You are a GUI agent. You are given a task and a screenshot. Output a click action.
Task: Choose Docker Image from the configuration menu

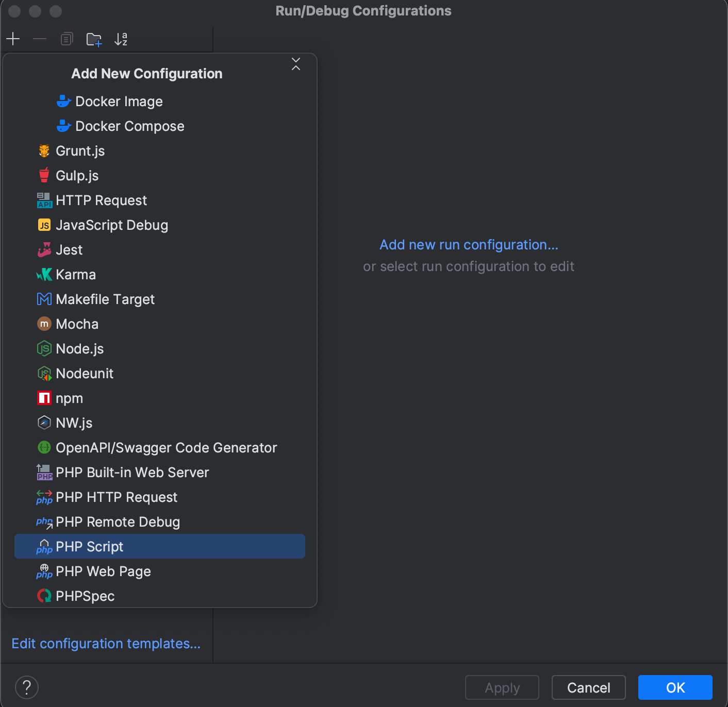pyautogui.click(x=119, y=101)
